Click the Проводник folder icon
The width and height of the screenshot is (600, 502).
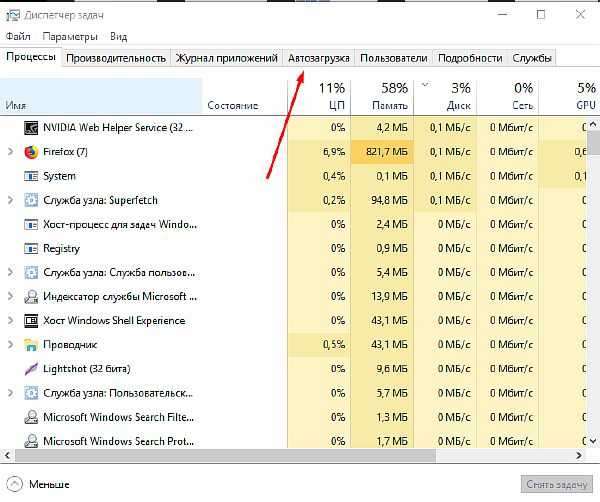(31, 345)
